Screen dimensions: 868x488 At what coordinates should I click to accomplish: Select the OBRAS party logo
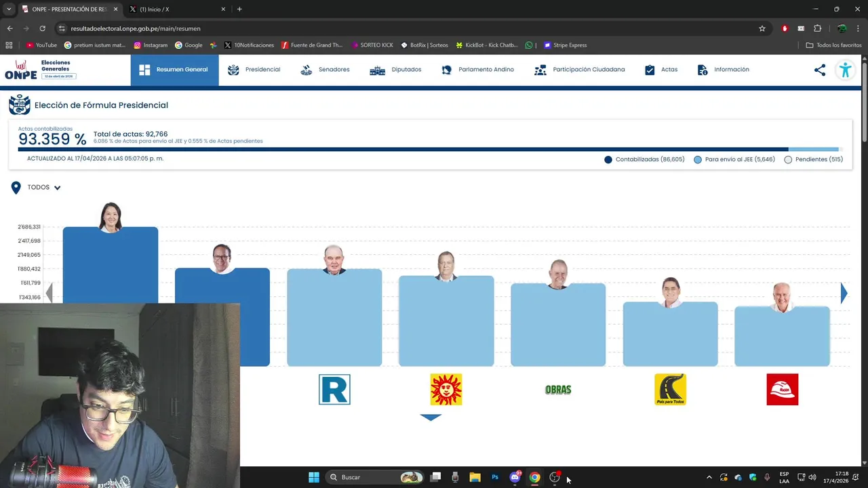pyautogui.click(x=558, y=390)
